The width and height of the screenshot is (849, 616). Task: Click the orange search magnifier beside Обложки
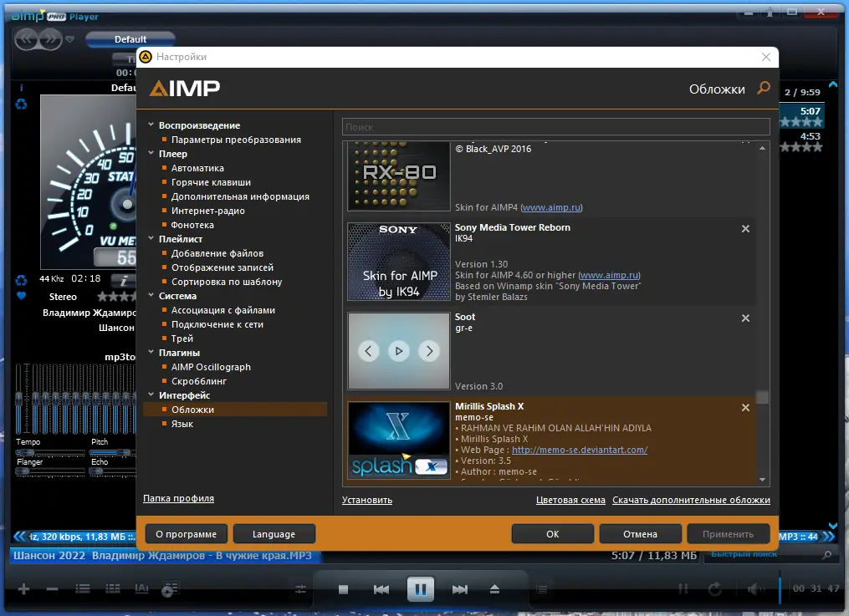764,88
